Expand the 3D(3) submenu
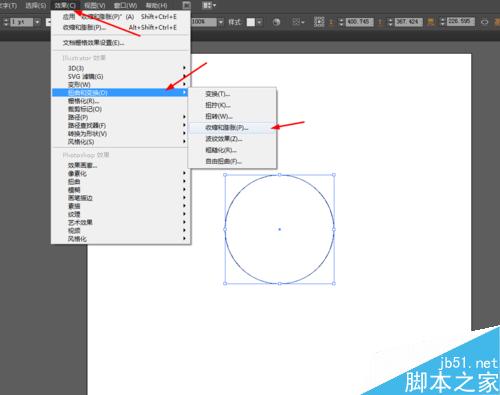The height and width of the screenshot is (395, 500). (x=121, y=68)
